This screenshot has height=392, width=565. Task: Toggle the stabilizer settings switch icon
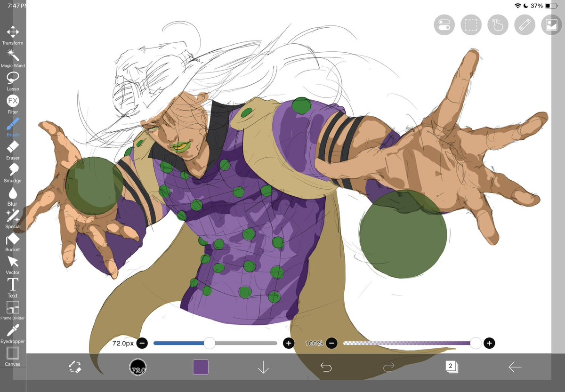(x=444, y=25)
